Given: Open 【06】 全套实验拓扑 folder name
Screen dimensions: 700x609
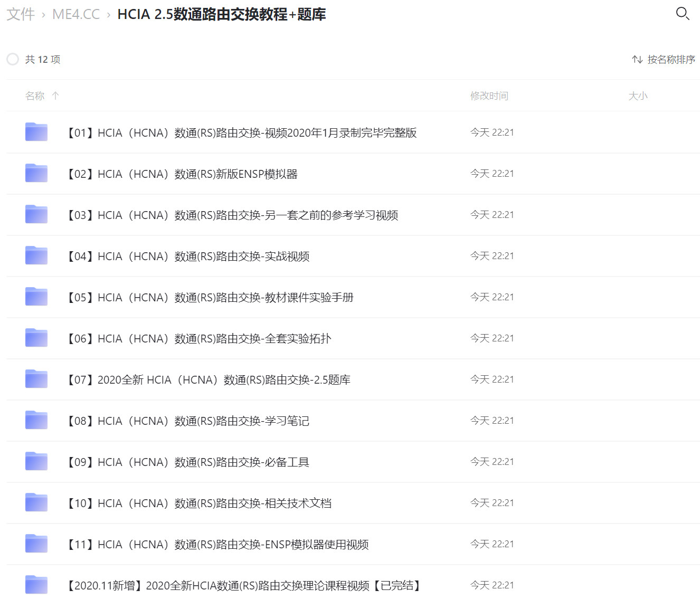Looking at the screenshot, I should (x=198, y=339).
